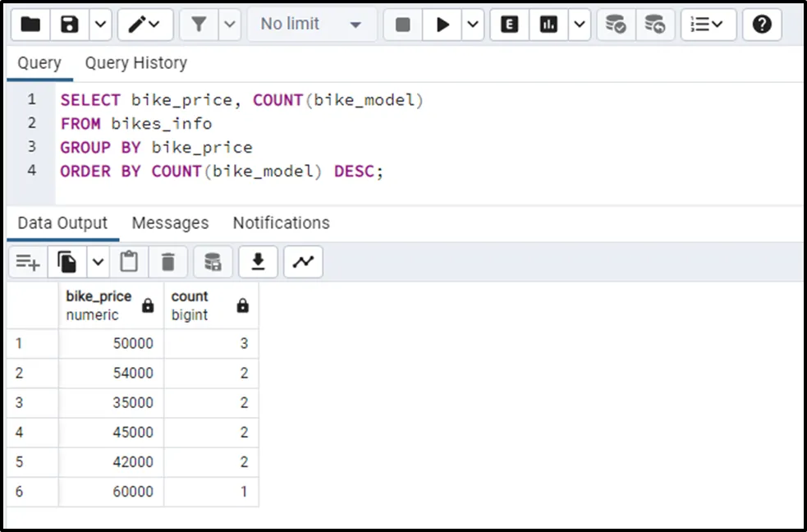Click the Save File disk icon
The image size is (807, 532).
point(70,25)
